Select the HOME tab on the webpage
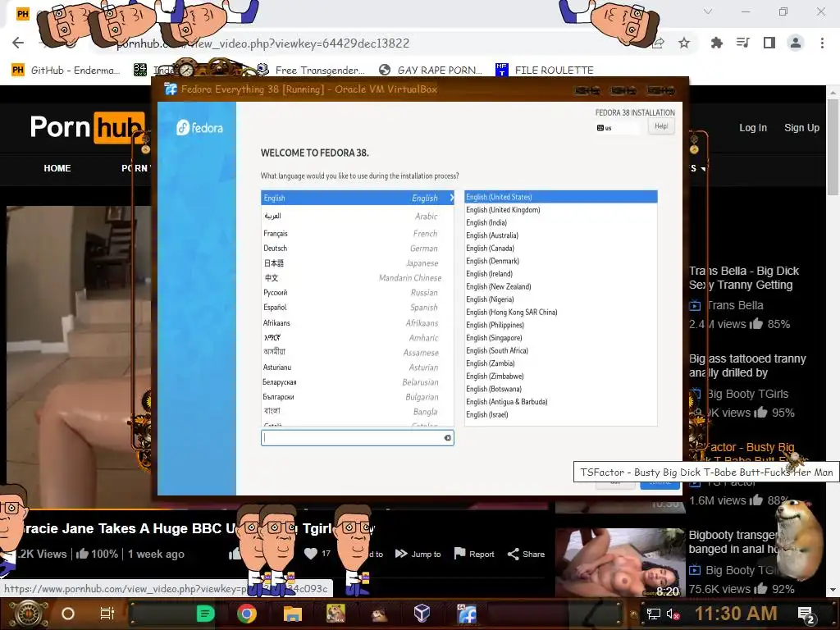840x630 pixels. pos(57,168)
